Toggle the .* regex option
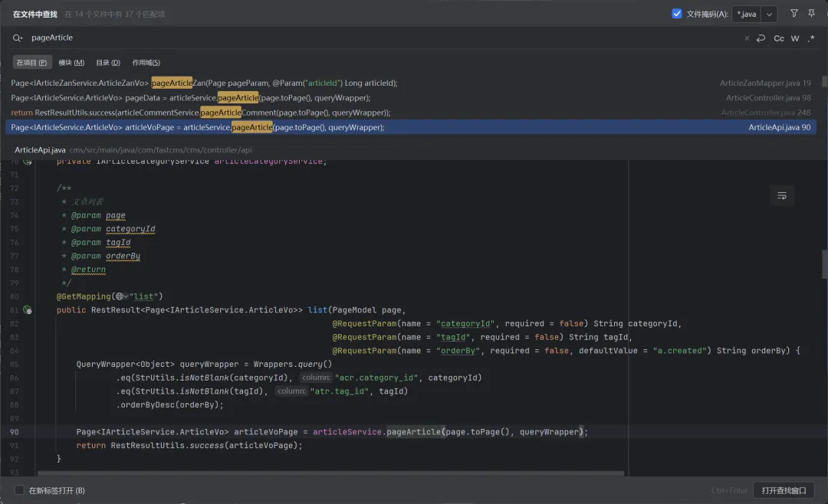The width and height of the screenshot is (828, 504). coord(811,38)
